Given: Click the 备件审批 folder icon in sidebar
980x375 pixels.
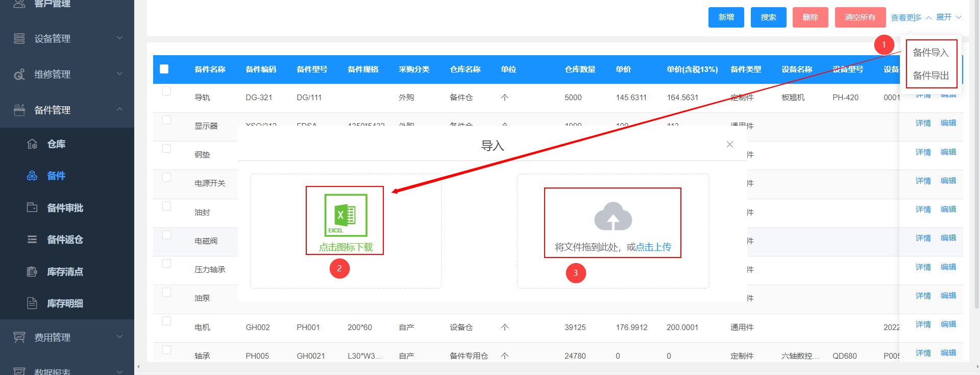Looking at the screenshot, I should click(32, 207).
